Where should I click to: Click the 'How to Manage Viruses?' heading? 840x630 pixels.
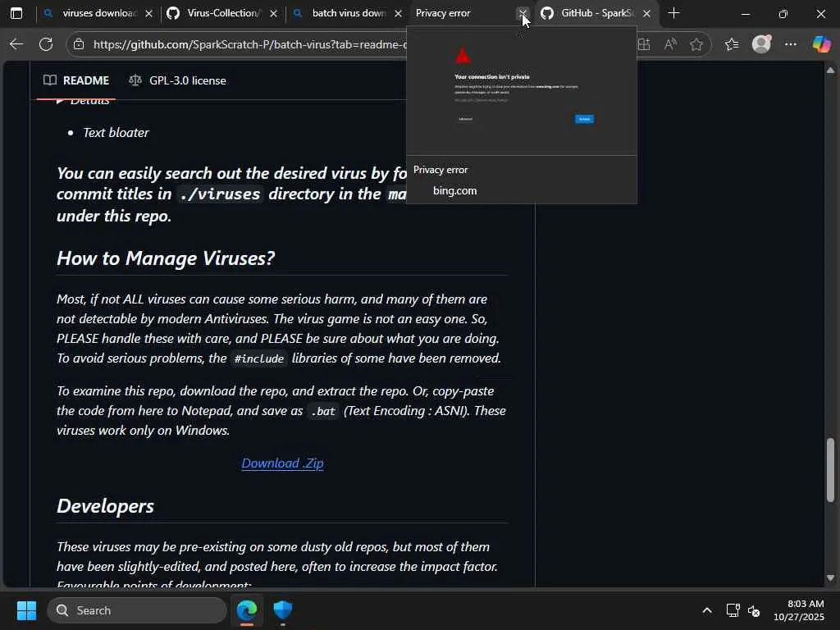click(166, 258)
